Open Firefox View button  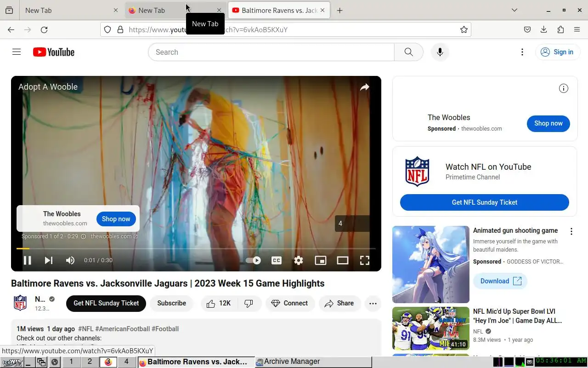tap(9, 10)
